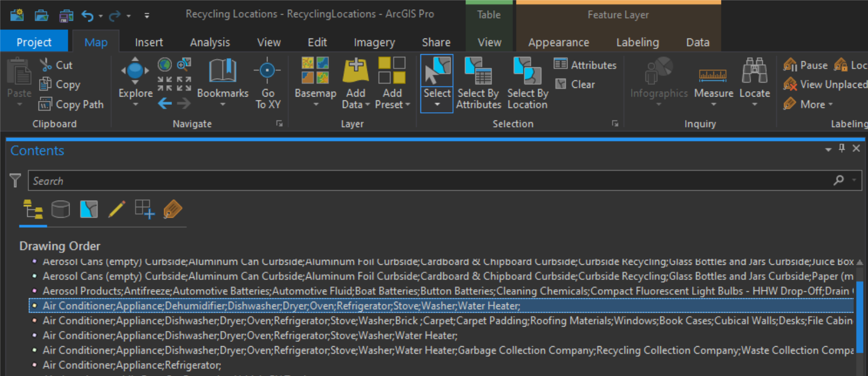
Task: Click the Copy button in Clipboard group
Action: click(x=60, y=85)
